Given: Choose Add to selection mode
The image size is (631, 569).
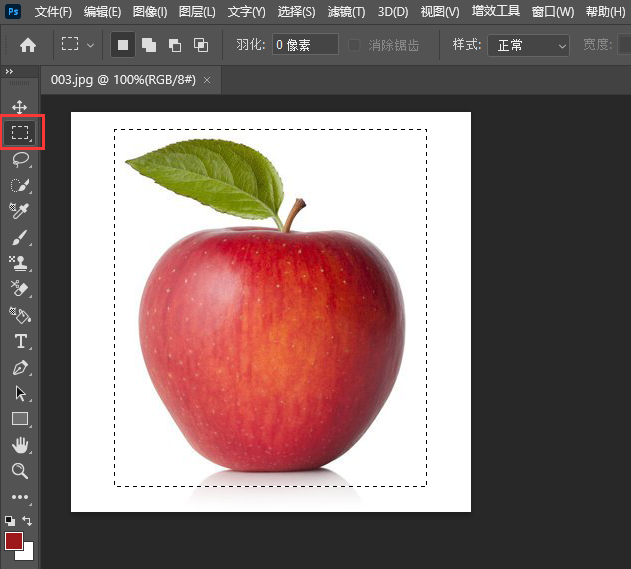Looking at the screenshot, I should 148,45.
